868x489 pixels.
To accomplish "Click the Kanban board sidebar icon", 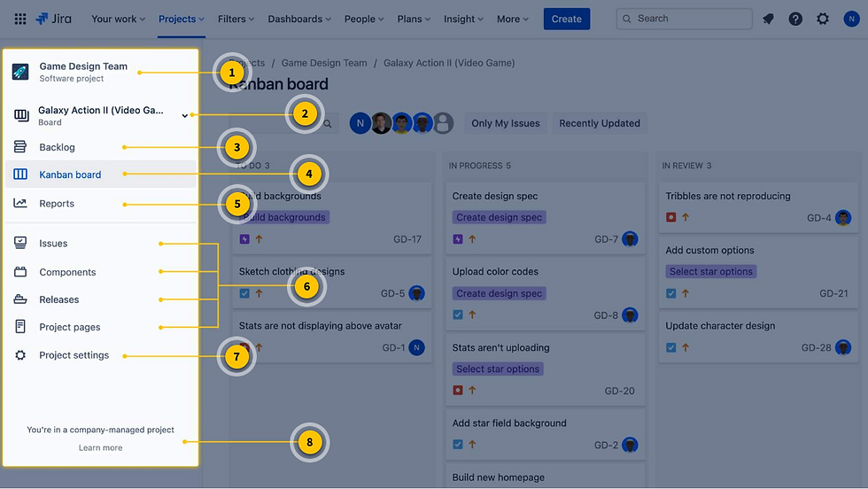I will tap(19, 175).
